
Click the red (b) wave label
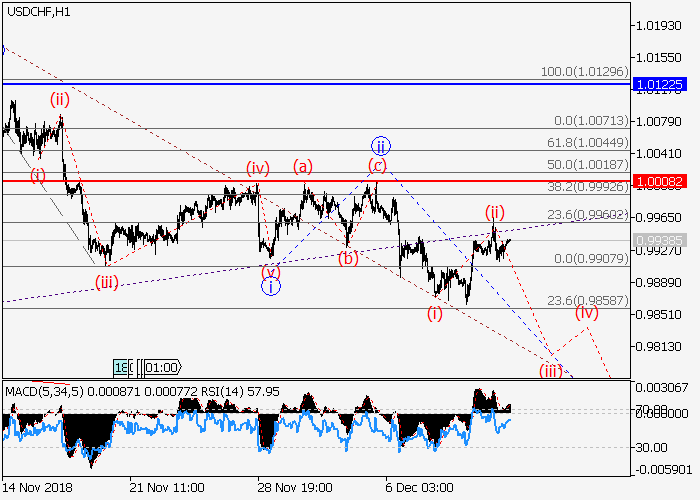pos(347,258)
